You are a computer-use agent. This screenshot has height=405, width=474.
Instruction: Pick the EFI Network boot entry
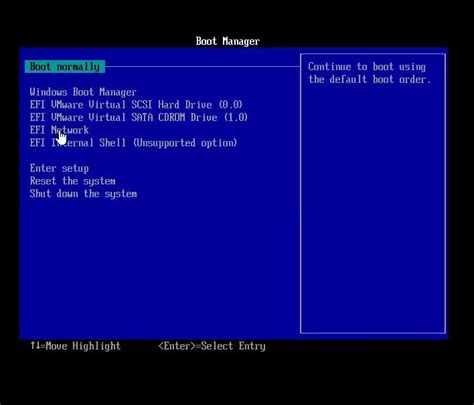(59, 130)
